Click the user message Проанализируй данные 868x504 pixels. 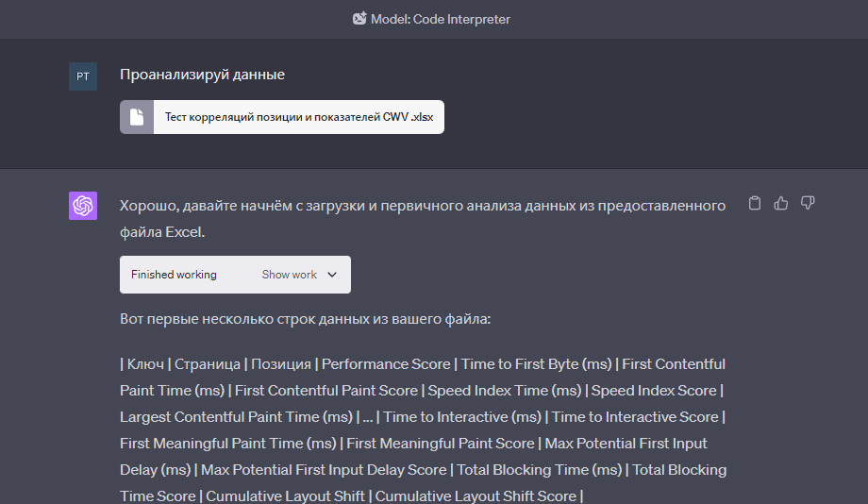pyautogui.click(x=202, y=75)
